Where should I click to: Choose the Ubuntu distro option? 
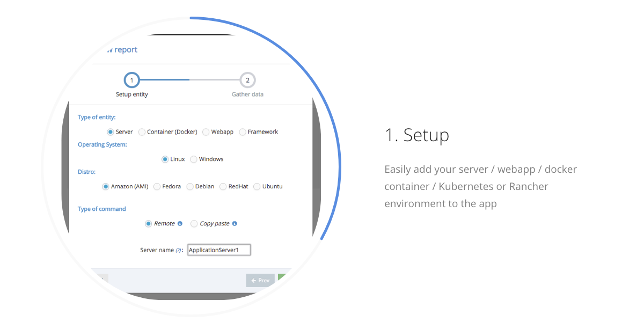pyautogui.click(x=256, y=186)
